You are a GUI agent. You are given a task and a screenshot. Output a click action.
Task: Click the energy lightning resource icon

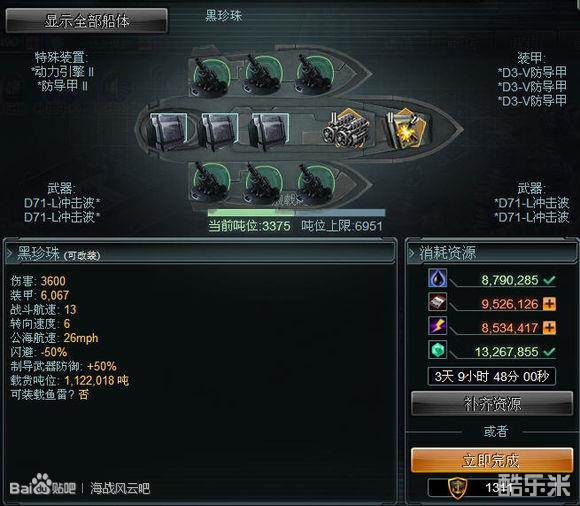(x=437, y=325)
